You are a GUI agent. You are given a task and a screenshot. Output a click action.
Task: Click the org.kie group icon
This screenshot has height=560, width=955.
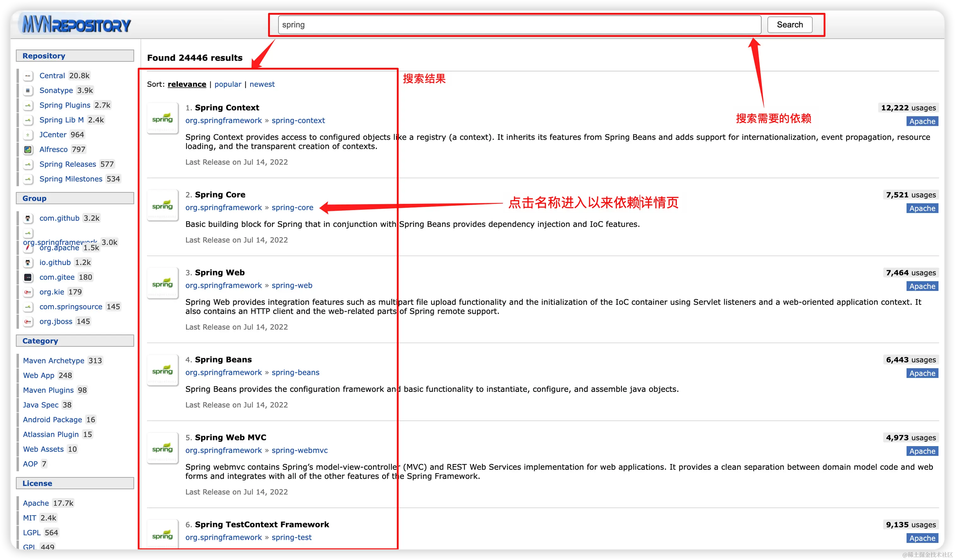(28, 292)
